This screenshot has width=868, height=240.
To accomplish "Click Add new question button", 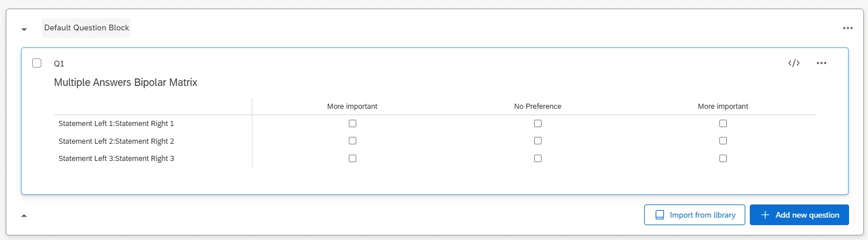I will (x=799, y=215).
